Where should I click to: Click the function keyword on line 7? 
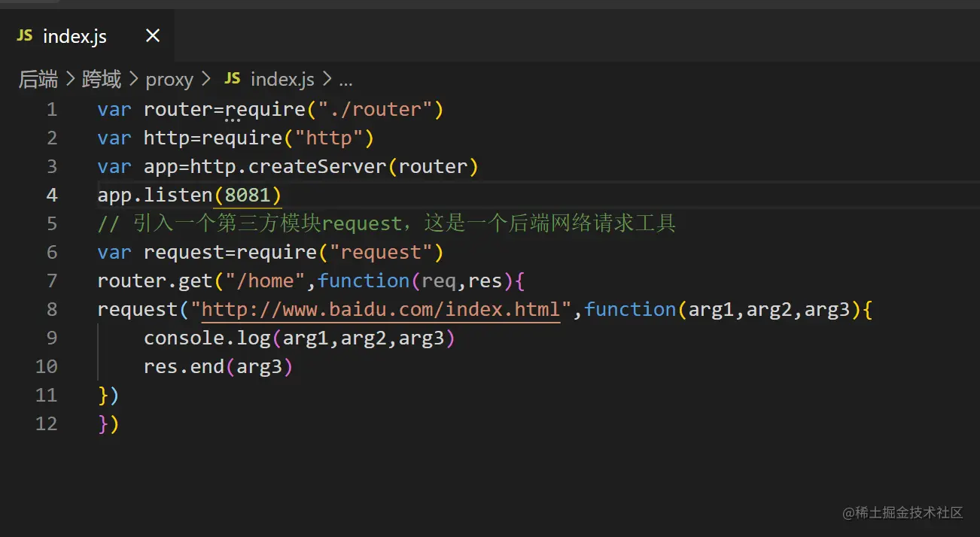point(364,281)
